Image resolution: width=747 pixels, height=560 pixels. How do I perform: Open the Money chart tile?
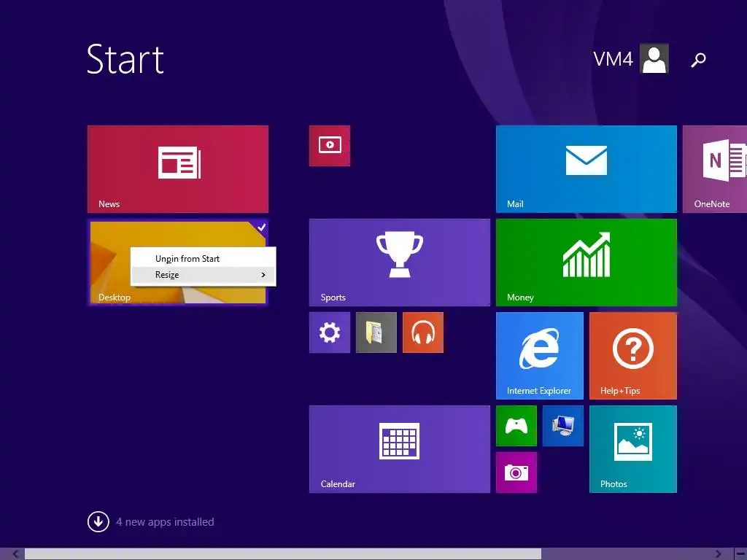point(586,262)
